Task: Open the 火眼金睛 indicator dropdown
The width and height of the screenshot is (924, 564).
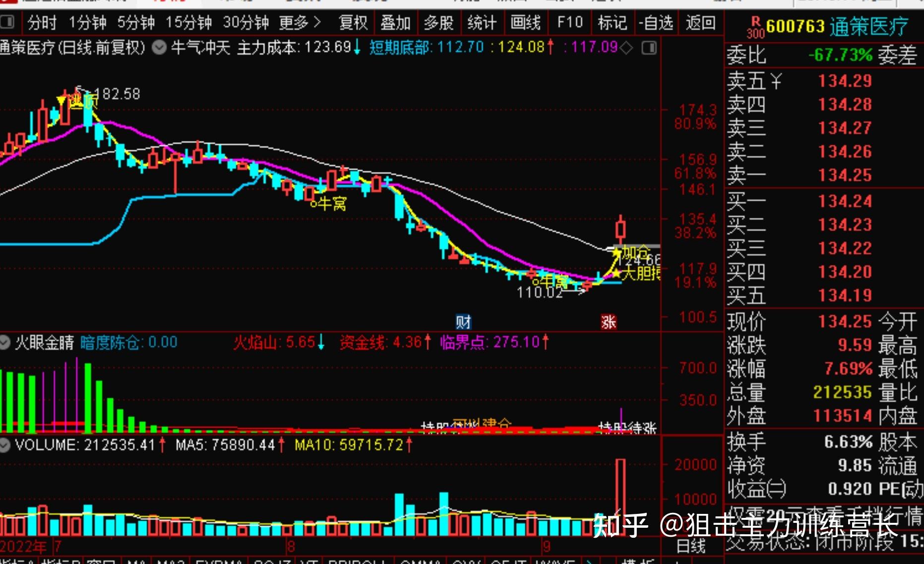Action: [5, 342]
